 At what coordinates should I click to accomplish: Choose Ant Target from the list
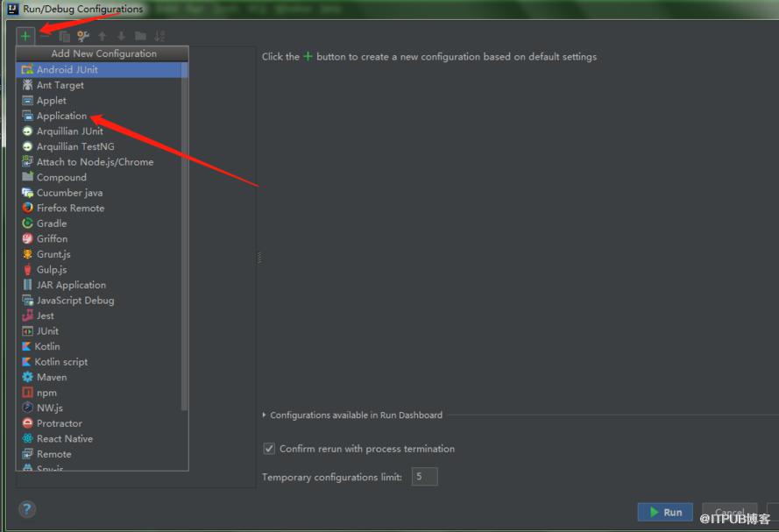[x=102, y=85]
